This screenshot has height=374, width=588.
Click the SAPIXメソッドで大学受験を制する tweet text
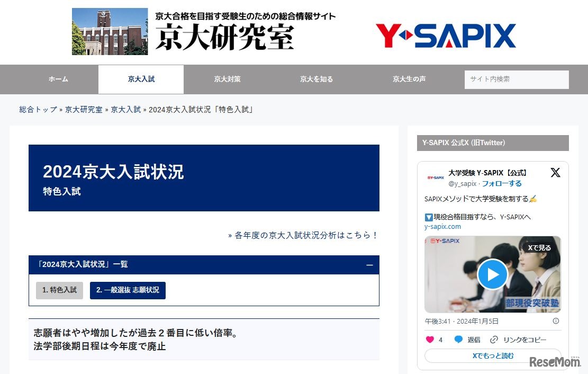pos(481,199)
